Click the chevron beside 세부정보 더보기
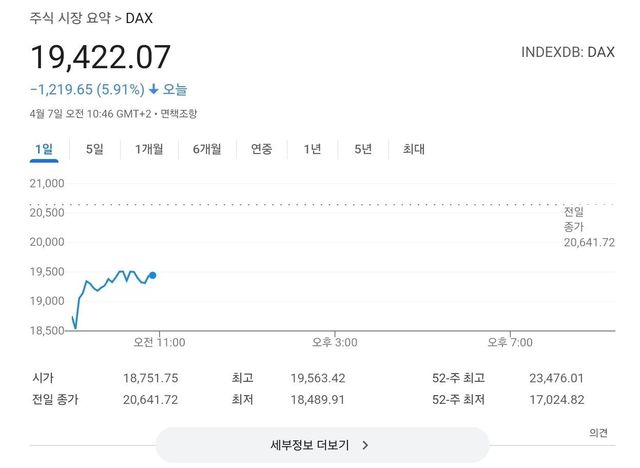This screenshot has height=468, width=640. point(366,445)
